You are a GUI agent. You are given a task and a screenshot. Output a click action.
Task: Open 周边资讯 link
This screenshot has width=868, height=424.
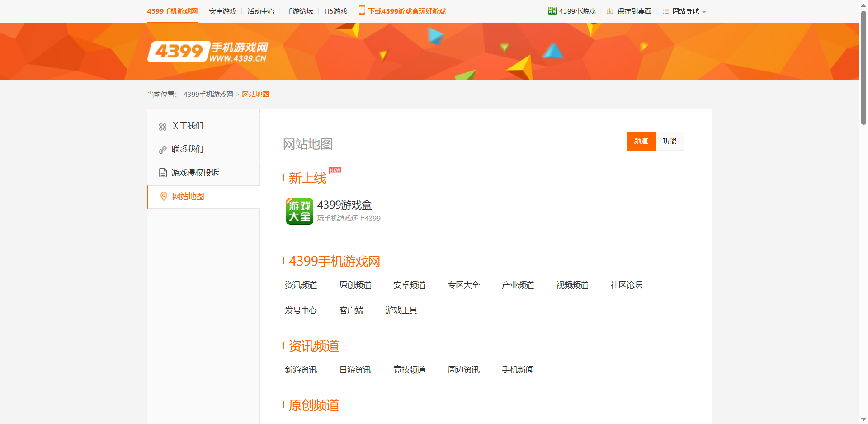(x=464, y=370)
